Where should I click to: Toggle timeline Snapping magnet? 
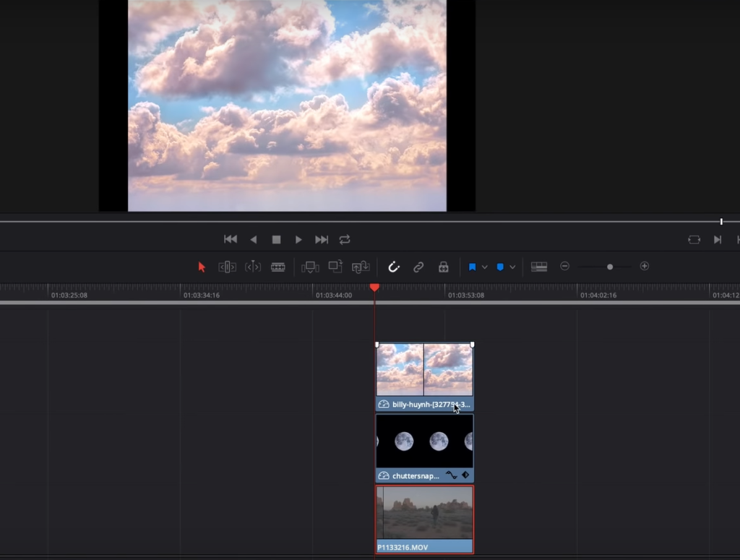coord(394,267)
